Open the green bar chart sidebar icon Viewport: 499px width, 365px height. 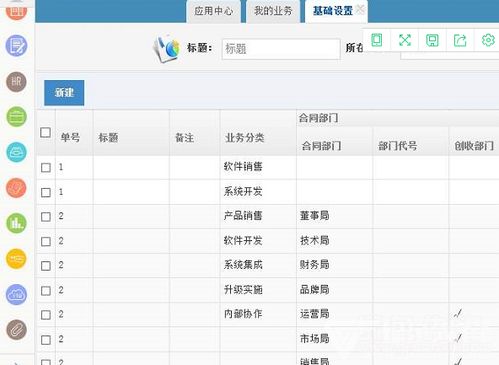16,223
